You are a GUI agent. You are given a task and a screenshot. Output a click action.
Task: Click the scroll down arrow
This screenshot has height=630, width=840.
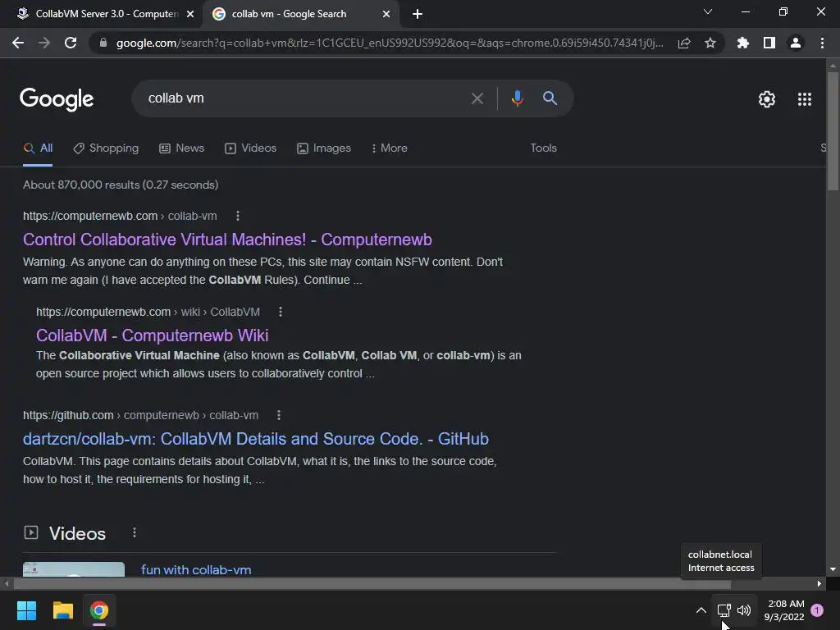833,569
